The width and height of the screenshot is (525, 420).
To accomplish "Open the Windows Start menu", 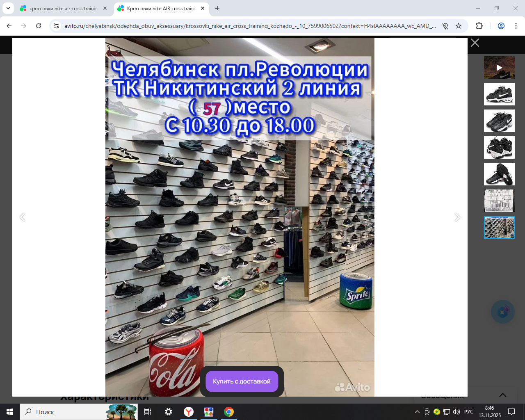I will pos(10,412).
